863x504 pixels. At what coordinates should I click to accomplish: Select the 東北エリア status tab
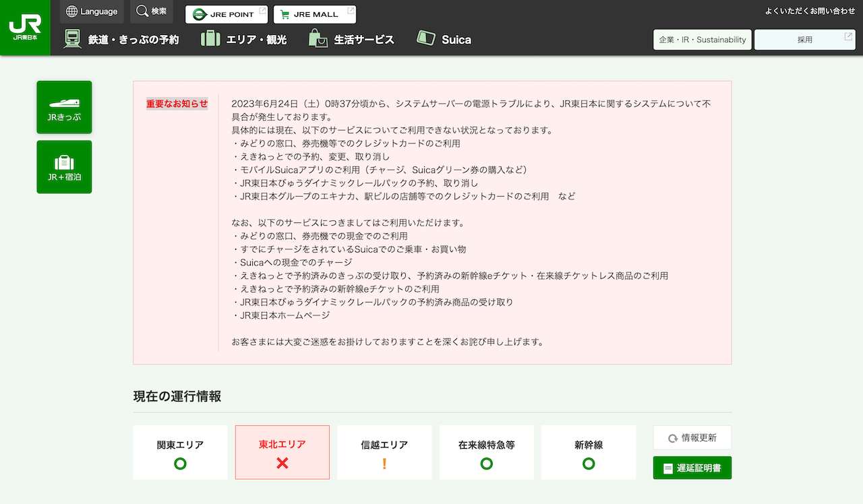[282, 452]
